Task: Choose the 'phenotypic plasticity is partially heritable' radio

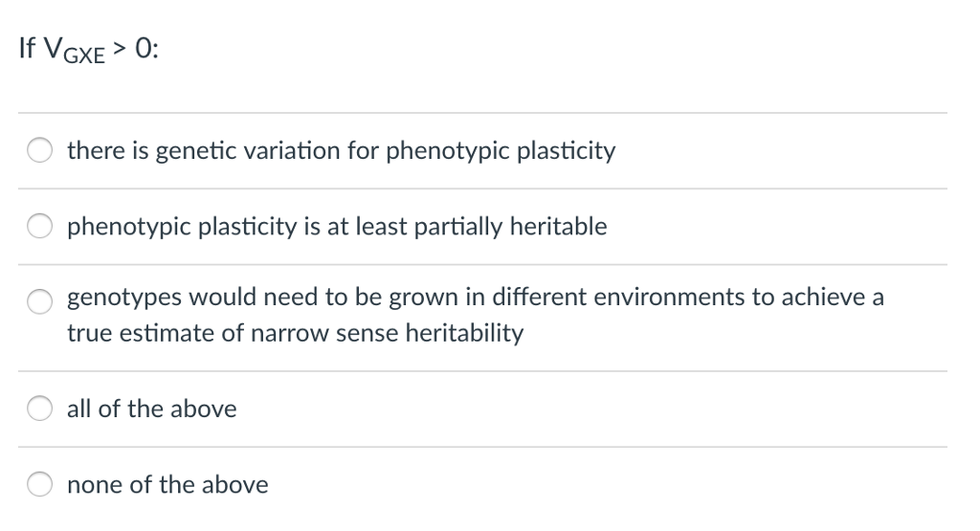Action: click(41, 228)
